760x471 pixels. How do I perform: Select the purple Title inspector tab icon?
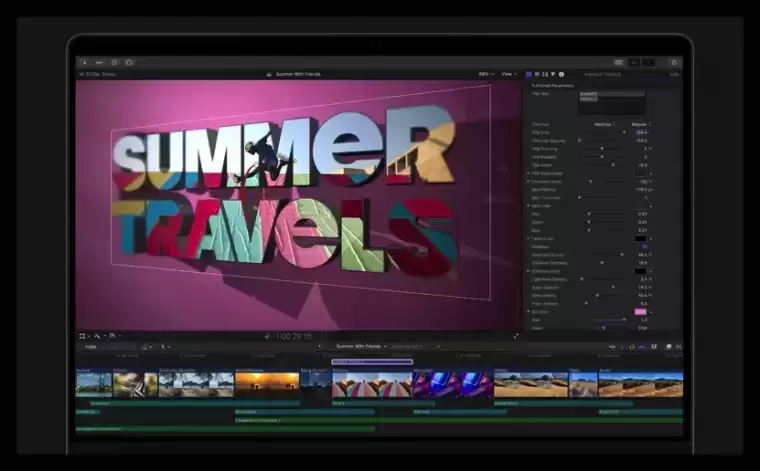pos(529,75)
